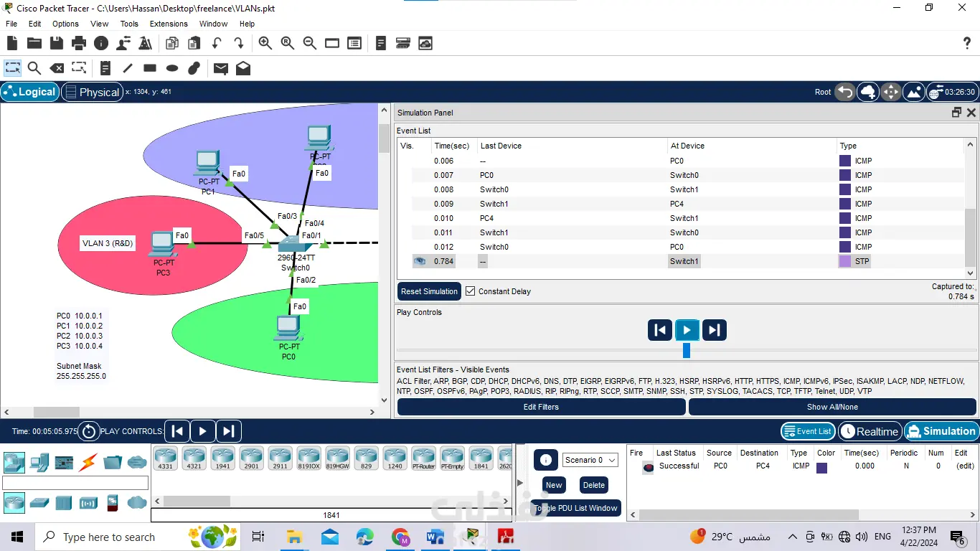Switch to the Physical workspace tab
980x551 pixels.
92,92
